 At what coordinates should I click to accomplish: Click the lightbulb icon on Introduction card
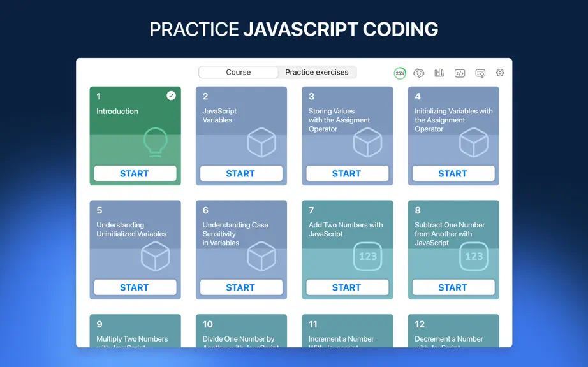point(155,143)
